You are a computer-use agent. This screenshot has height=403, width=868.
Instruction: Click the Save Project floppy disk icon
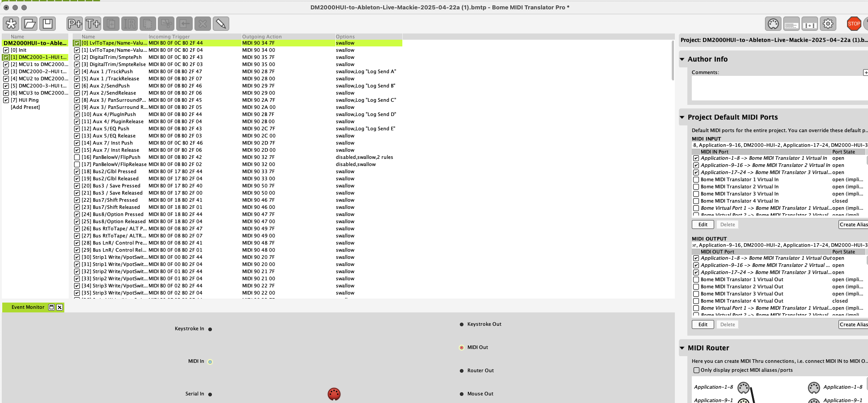point(48,24)
